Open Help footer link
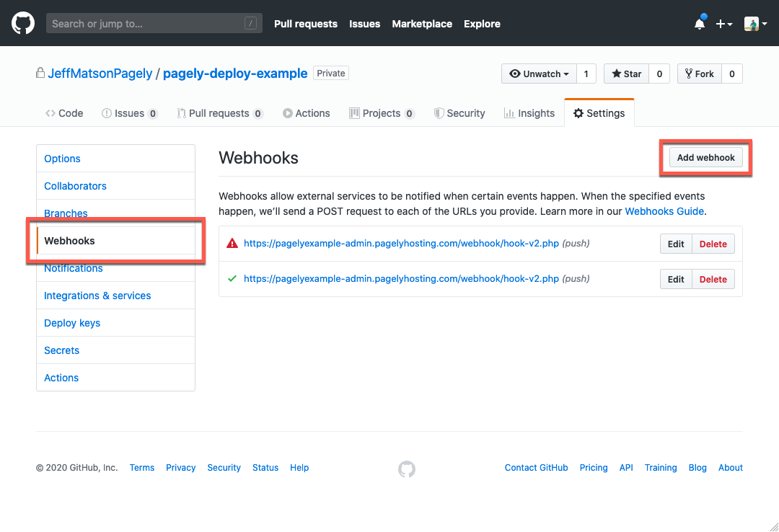 click(x=299, y=467)
